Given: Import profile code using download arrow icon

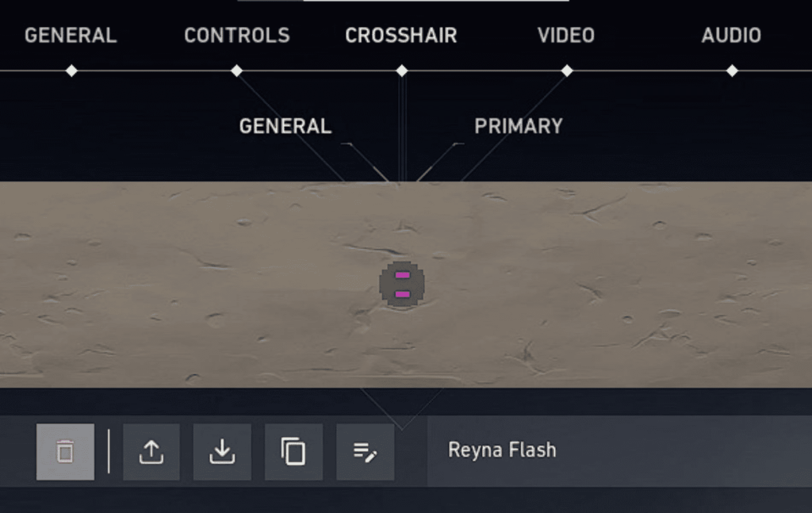Looking at the screenshot, I should point(222,452).
